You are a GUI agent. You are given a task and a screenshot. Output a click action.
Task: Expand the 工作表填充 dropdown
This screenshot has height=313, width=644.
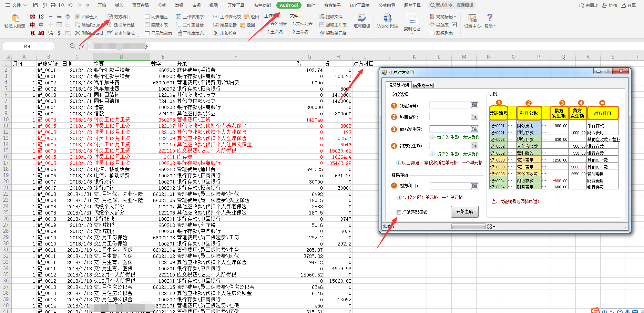[206, 33]
